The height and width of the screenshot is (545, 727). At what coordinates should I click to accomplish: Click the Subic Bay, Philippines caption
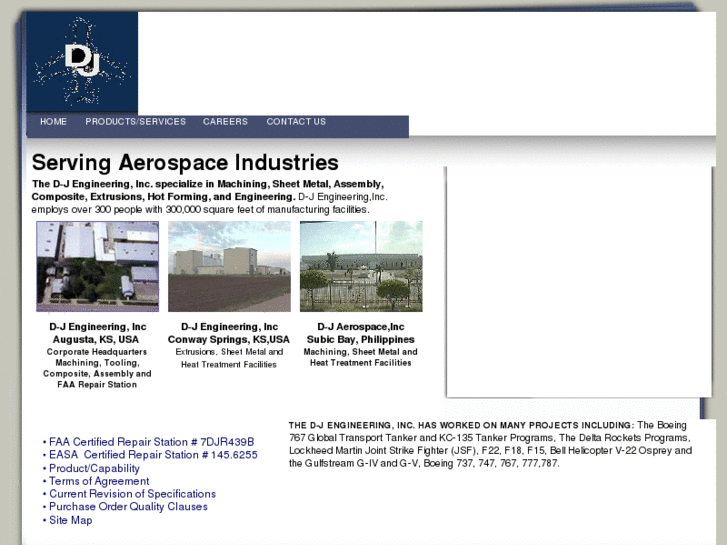361,340
